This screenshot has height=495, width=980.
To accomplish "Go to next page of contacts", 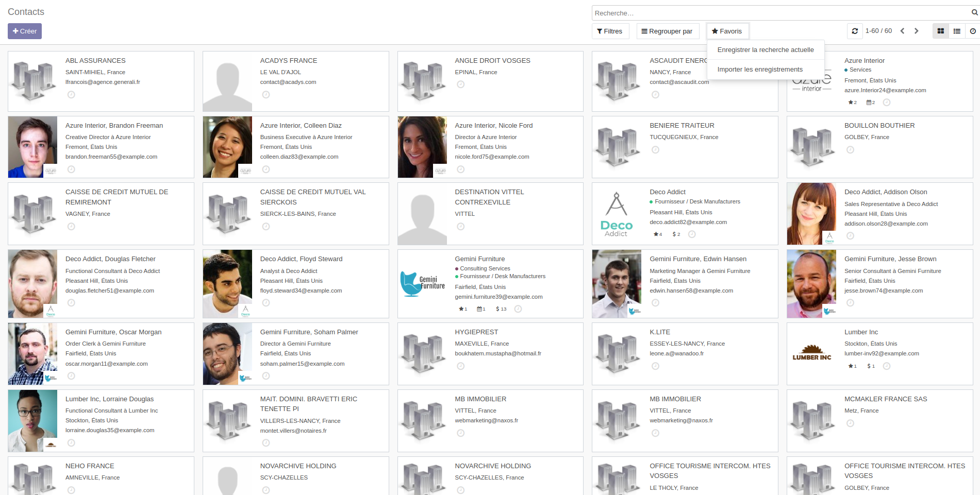I will 917,31.
